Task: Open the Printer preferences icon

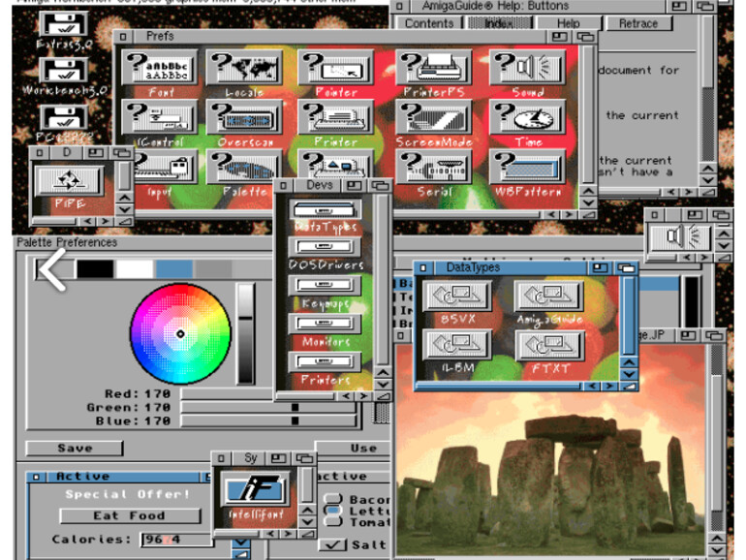Action: tap(336, 117)
